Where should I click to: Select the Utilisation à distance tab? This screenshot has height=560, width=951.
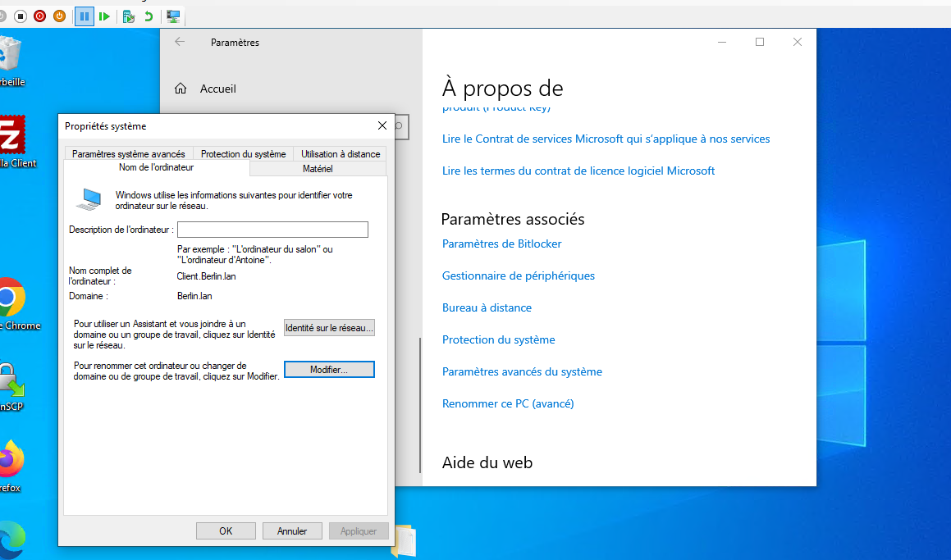[x=341, y=153]
